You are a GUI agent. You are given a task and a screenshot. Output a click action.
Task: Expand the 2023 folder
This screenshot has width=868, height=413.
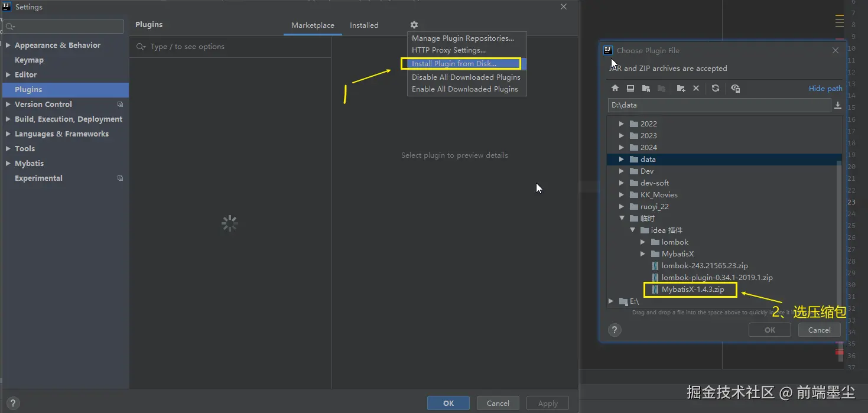coord(621,136)
